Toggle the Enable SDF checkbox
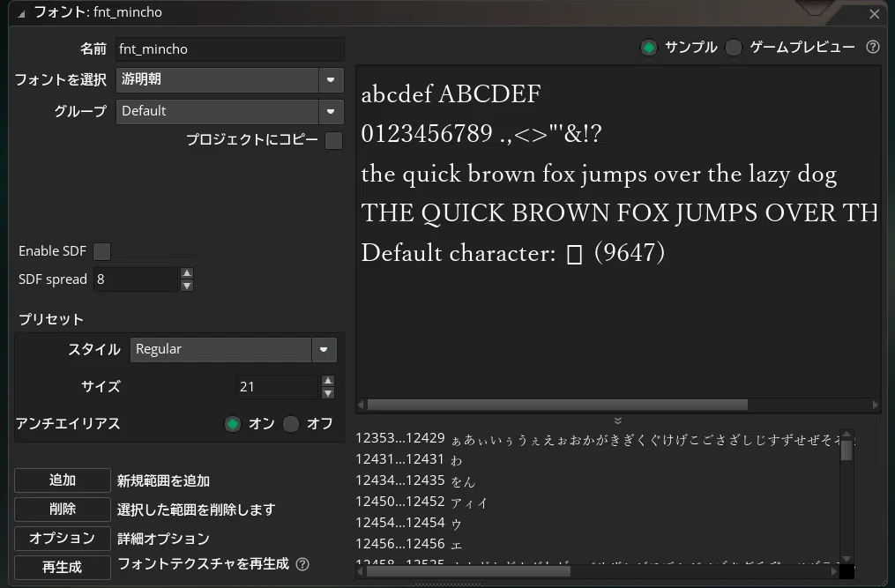Image resolution: width=895 pixels, height=588 pixels. [102, 251]
